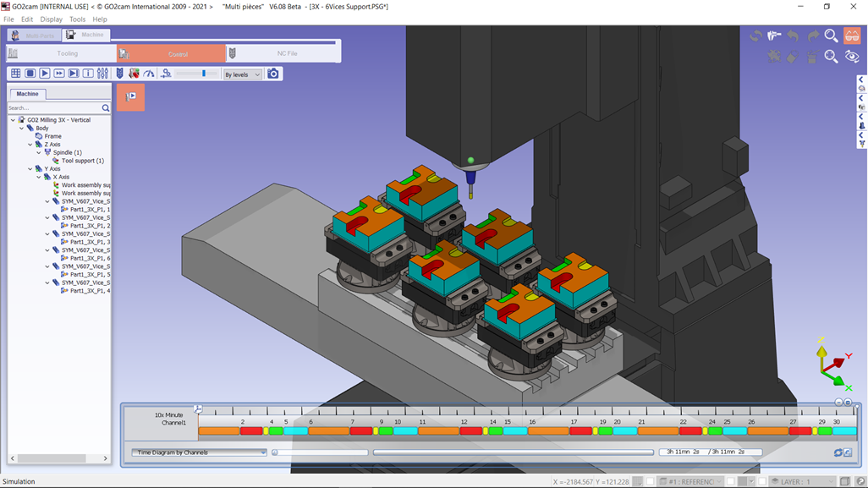
Task: Open Time Diagram by Channels dropdown
Action: pos(200,452)
